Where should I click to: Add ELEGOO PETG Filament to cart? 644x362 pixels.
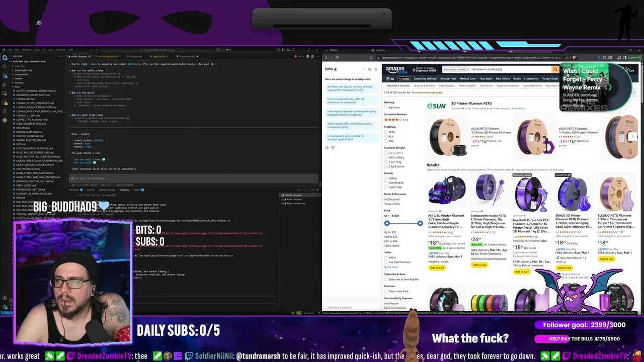click(x=606, y=259)
